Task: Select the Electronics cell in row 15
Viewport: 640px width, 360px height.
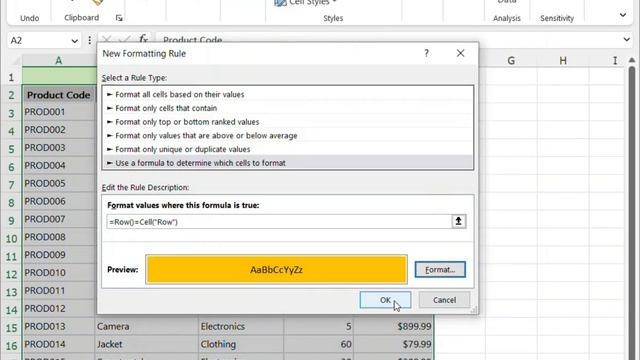Action: pyautogui.click(x=241, y=327)
